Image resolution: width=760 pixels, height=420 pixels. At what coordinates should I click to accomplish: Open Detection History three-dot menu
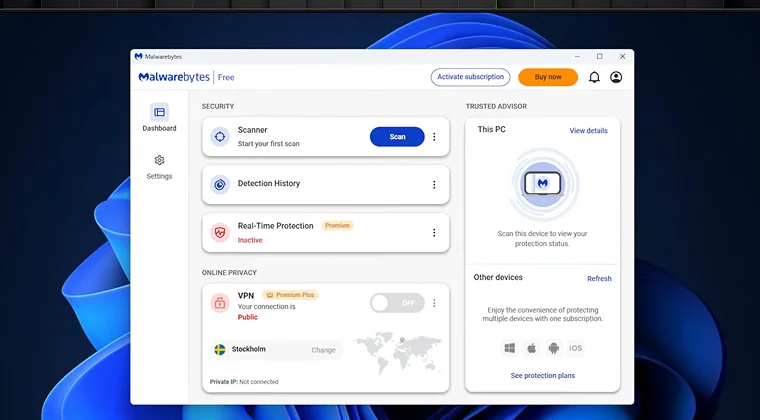click(x=434, y=185)
